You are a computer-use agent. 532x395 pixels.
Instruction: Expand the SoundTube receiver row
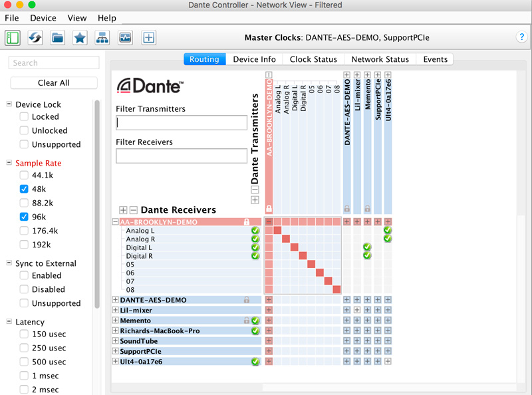[x=115, y=341]
